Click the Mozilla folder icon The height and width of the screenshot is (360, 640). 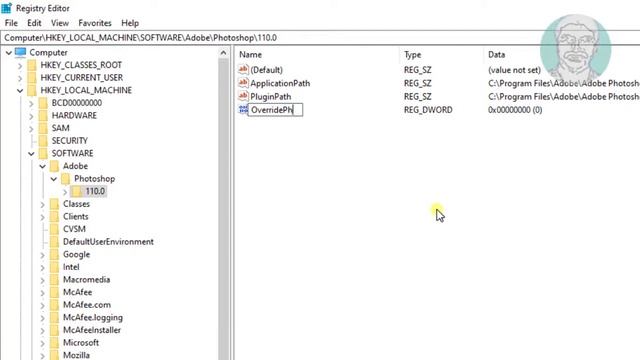point(54,356)
